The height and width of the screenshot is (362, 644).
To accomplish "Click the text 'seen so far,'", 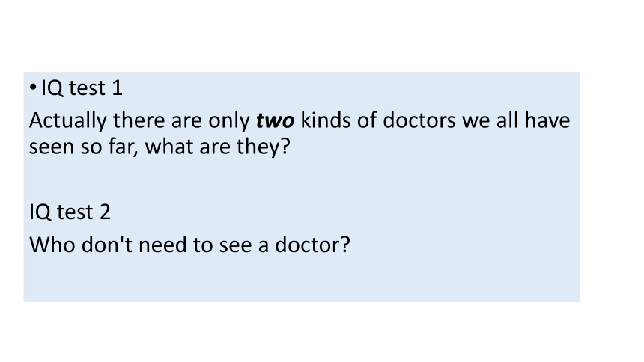I will 84,147.
